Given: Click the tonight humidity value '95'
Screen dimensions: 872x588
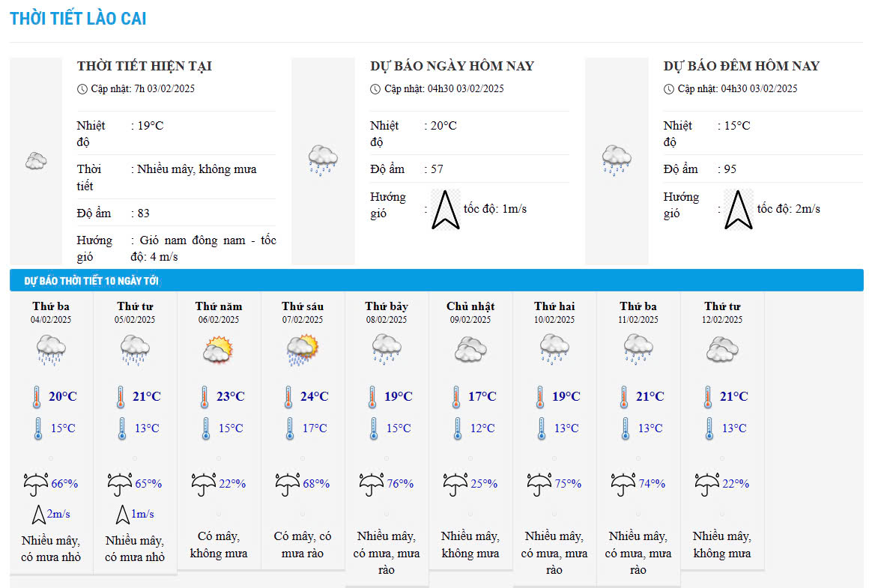Looking at the screenshot, I should tap(730, 169).
